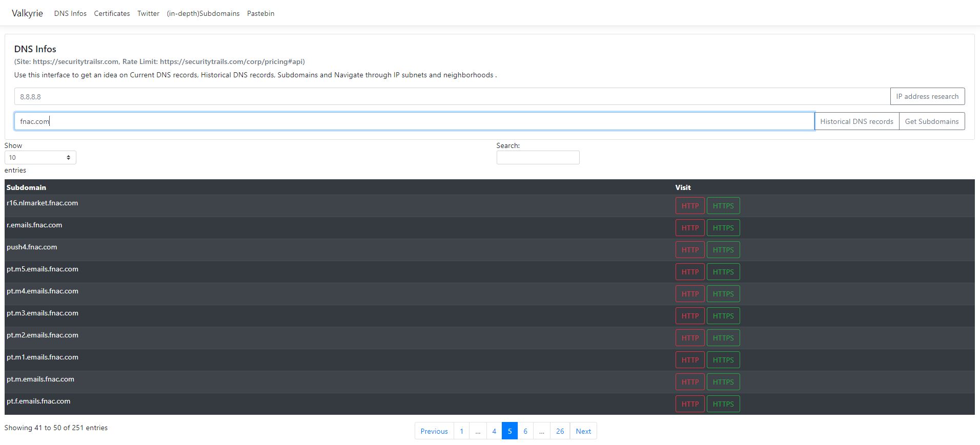Screen dimensions: 980x445
Task: Select r.emails.fnac.com subdomain text
Action: (34, 225)
